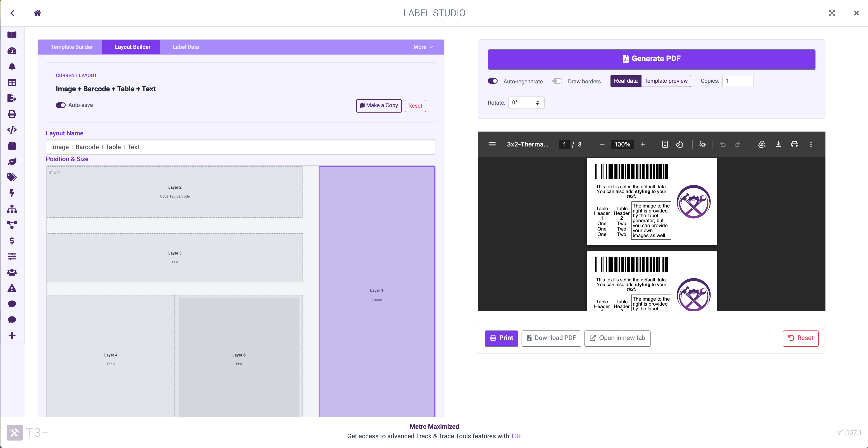Open the PDF viewer more actions menu
868x448 pixels.
(811, 144)
